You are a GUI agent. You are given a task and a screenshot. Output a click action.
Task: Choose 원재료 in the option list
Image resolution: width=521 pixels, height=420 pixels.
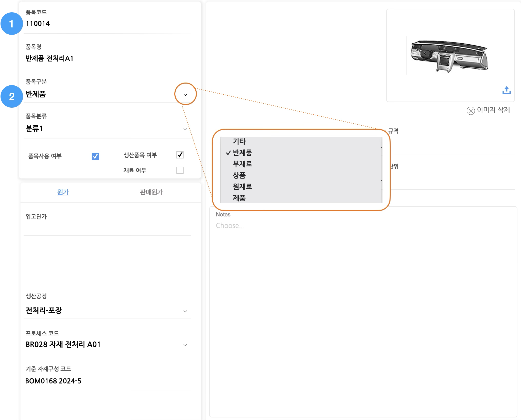tap(242, 187)
